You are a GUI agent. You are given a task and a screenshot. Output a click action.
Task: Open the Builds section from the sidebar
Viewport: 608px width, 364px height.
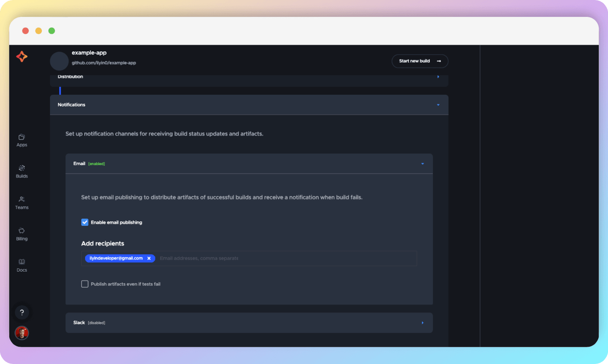tap(22, 170)
